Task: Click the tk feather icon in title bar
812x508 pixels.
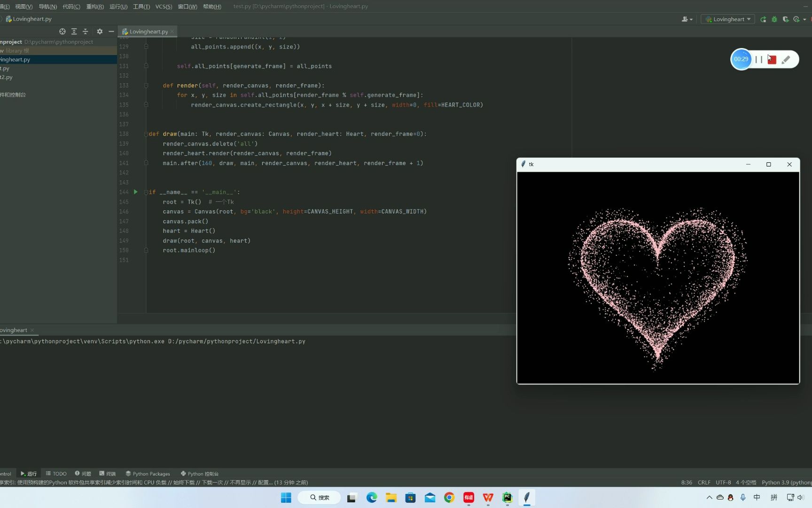Action: (523, 164)
